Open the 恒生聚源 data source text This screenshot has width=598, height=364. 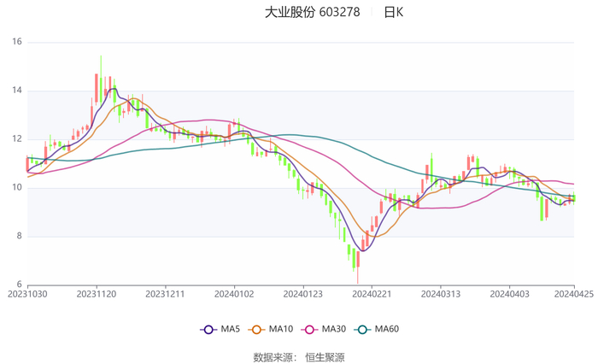325,357
